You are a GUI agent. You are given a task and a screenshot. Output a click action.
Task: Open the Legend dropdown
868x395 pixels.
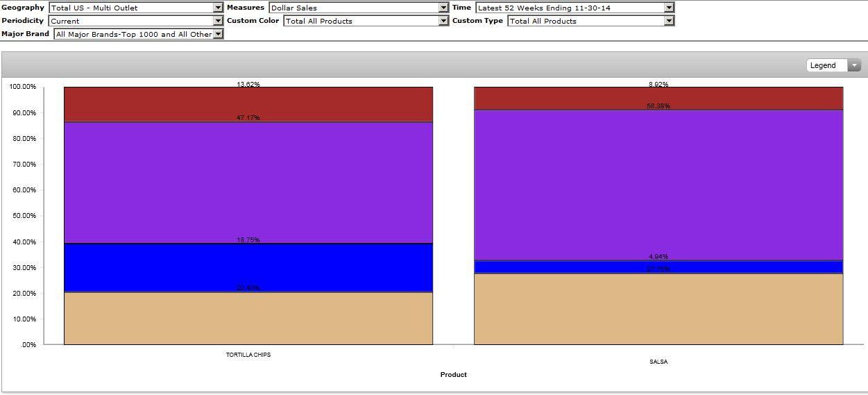[x=833, y=65]
